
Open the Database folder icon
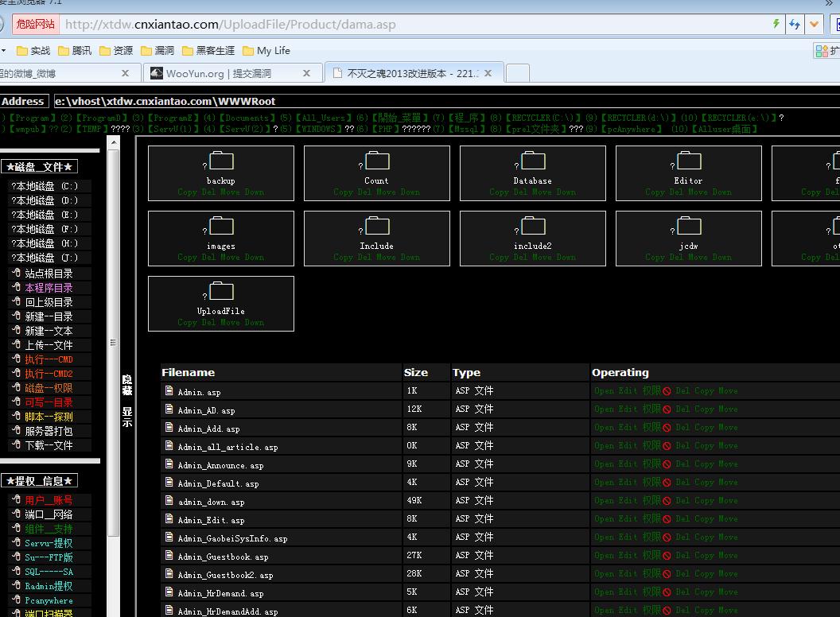(533, 161)
